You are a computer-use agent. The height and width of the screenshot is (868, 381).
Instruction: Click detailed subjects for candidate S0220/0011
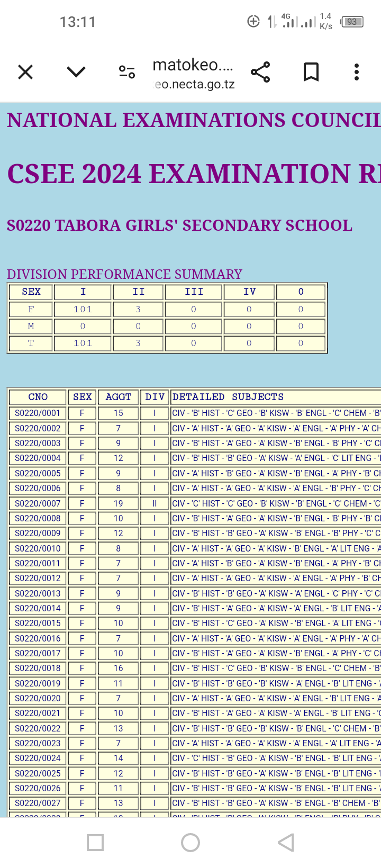pyautogui.click(x=276, y=563)
